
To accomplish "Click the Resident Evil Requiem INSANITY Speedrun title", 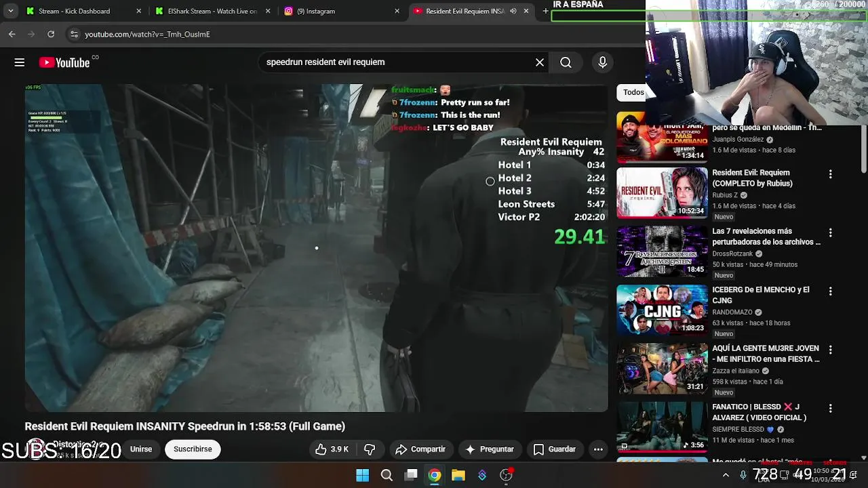I will (185, 426).
